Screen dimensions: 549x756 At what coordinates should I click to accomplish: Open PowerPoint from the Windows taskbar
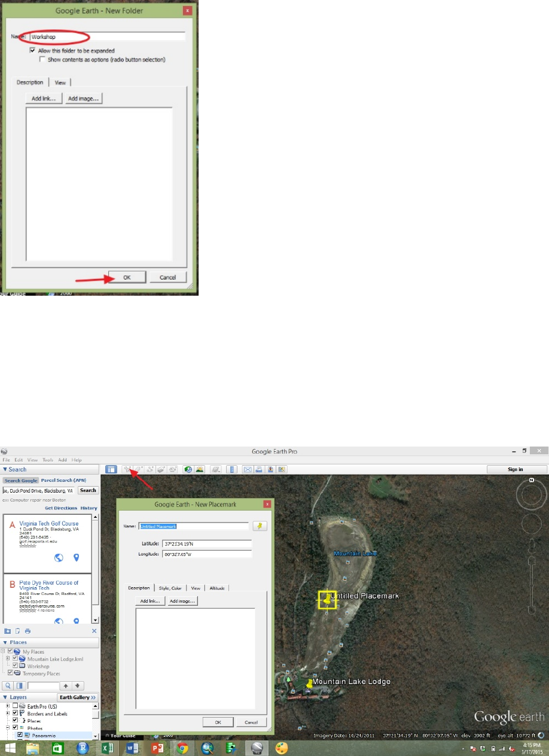(x=158, y=748)
